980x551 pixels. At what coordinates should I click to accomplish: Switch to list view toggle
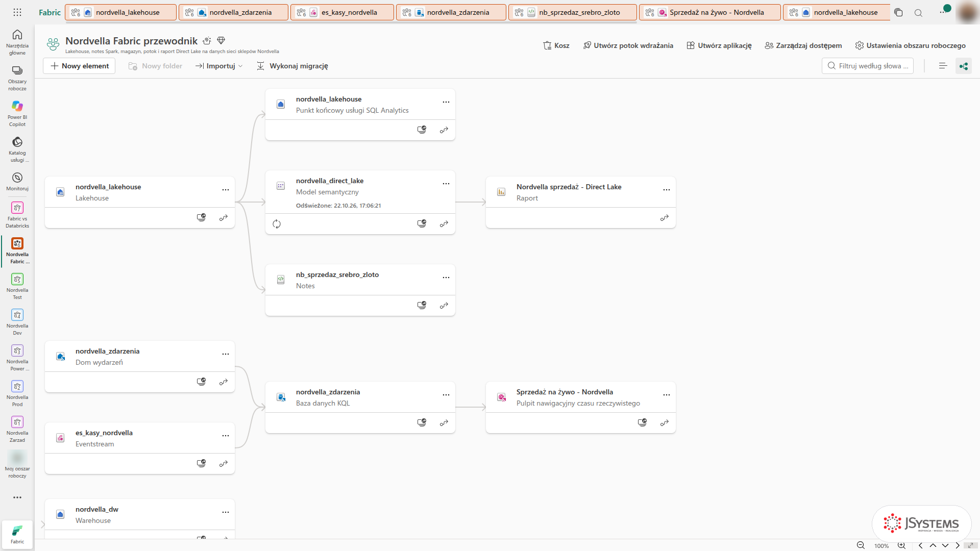(943, 66)
